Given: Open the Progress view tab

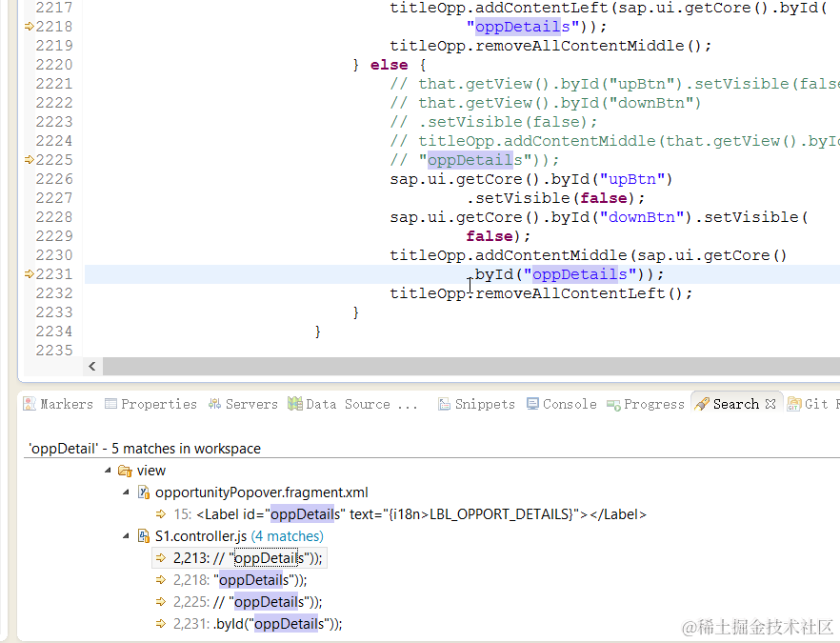Looking at the screenshot, I should point(646,404).
